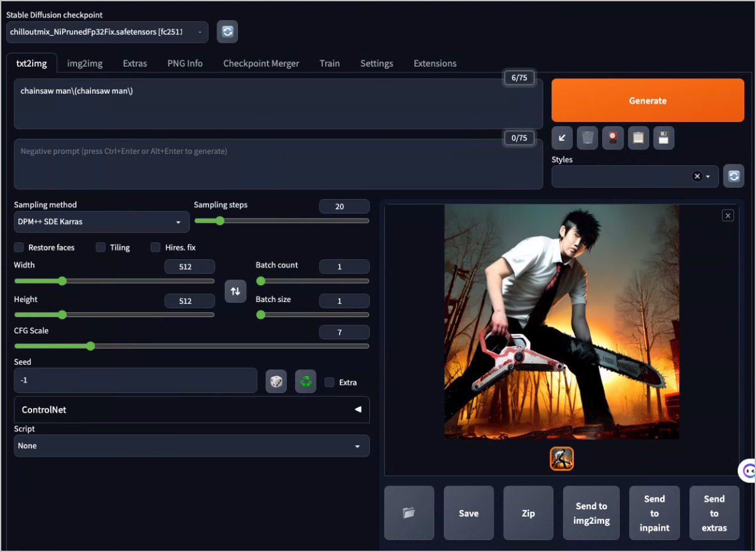
Task: Click the Seed input field
Action: (136, 381)
